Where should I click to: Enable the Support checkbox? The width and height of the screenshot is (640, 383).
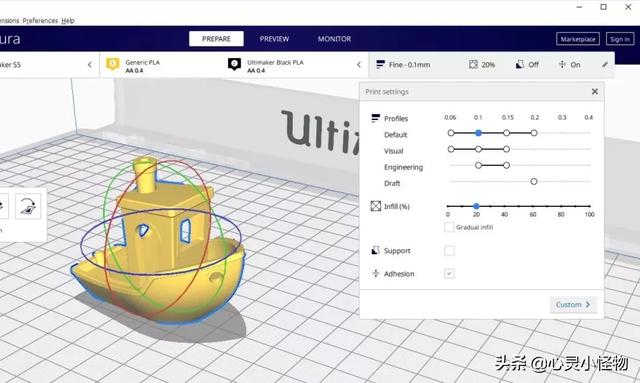[x=449, y=250]
